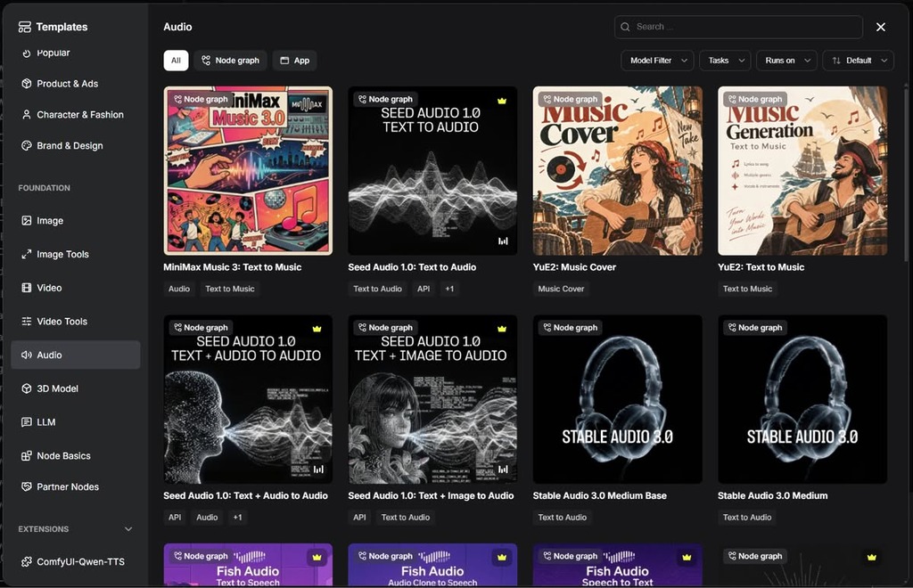Click the Audio speaker icon
Screen dimensions: 913x588
26,355
